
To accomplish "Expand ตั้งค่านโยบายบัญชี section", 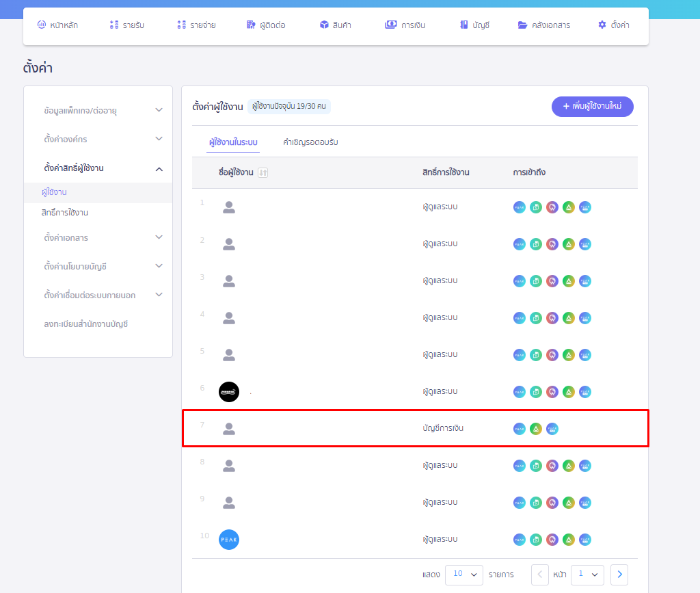I will (x=159, y=266).
